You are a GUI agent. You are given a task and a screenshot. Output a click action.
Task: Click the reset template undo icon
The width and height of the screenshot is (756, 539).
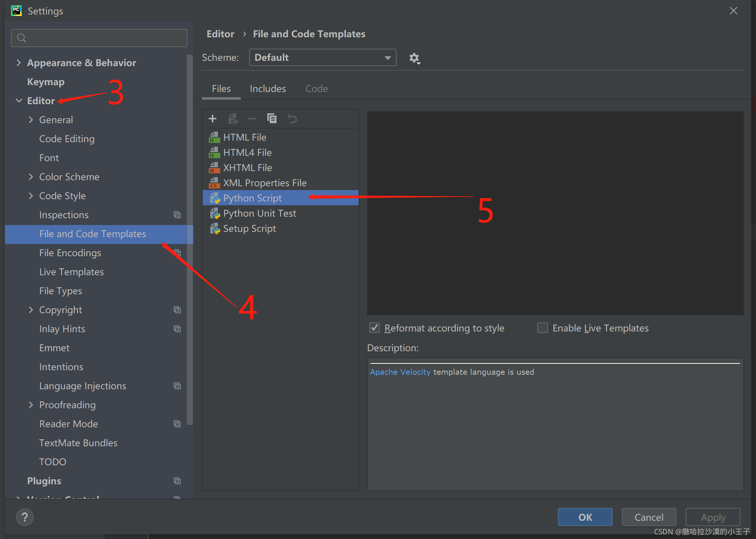[292, 120]
